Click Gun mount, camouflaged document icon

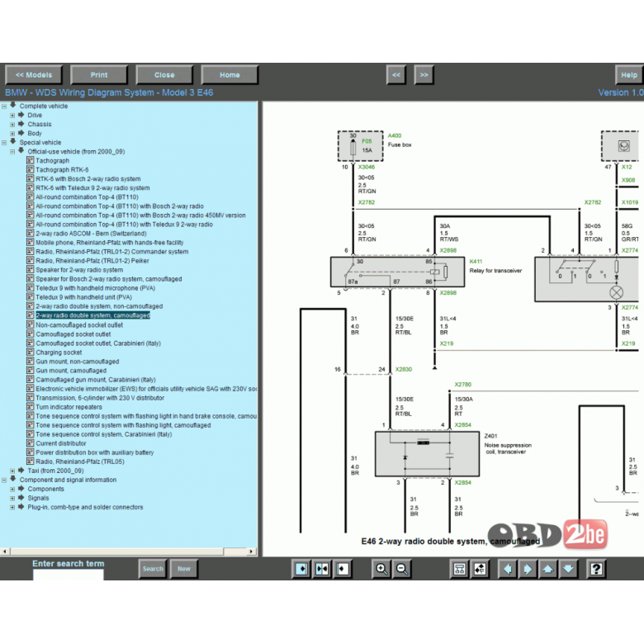pos(30,370)
